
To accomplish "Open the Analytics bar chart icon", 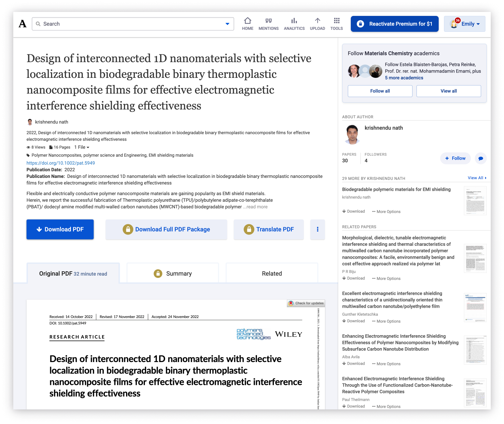I will coord(294,21).
